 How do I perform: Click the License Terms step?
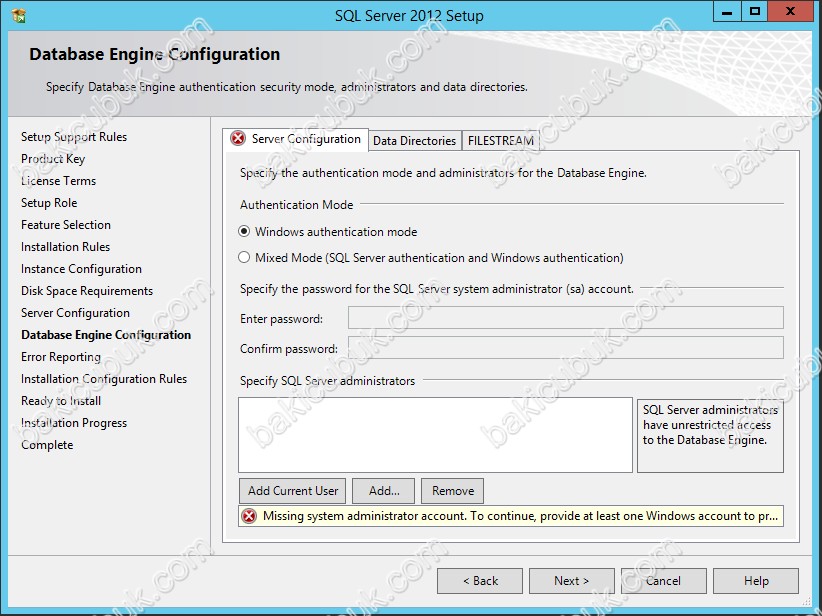58,181
